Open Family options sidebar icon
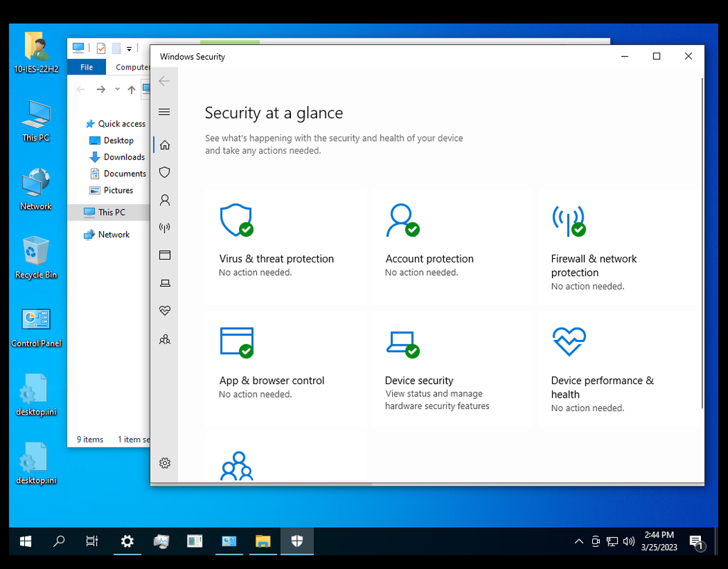 (165, 339)
